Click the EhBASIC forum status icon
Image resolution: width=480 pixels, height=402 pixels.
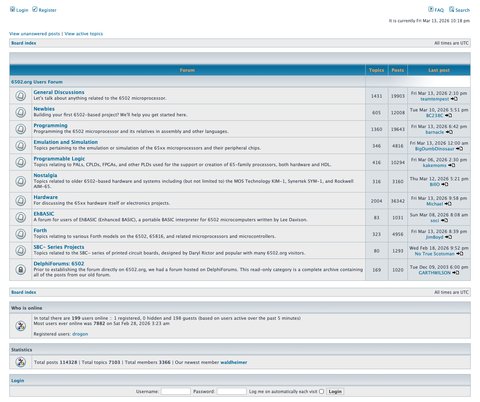(x=21, y=217)
